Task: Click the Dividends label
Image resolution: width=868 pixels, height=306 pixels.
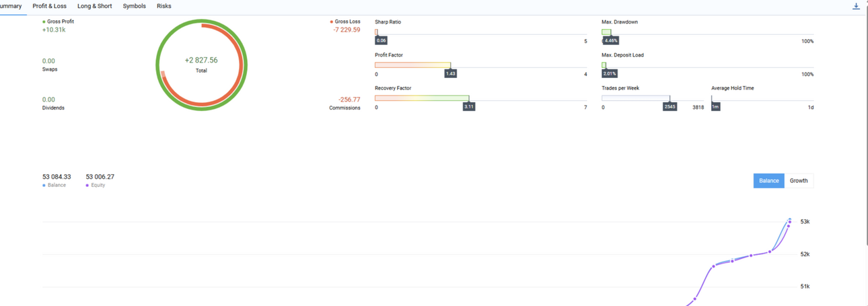Action: coord(53,108)
